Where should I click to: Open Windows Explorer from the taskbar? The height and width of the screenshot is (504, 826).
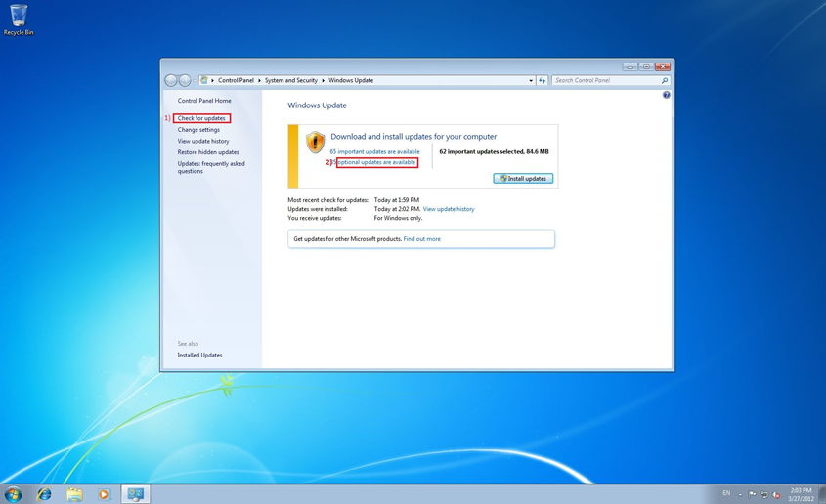(x=74, y=494)
